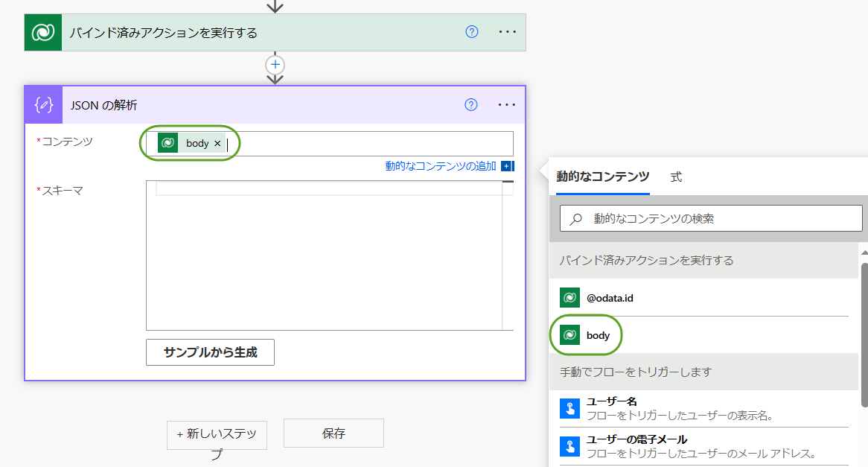Viewport: 868px width, 467px height.
Task: Click inside the コンテンツ input field
Action: 330,144
